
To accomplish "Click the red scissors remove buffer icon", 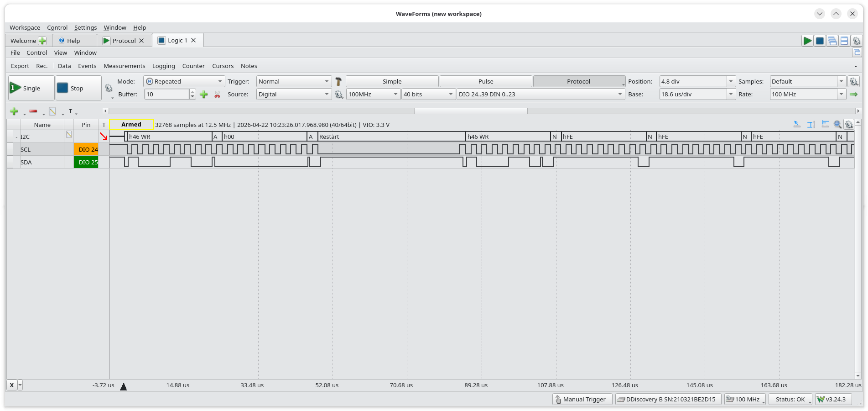I will pos(217,95).
